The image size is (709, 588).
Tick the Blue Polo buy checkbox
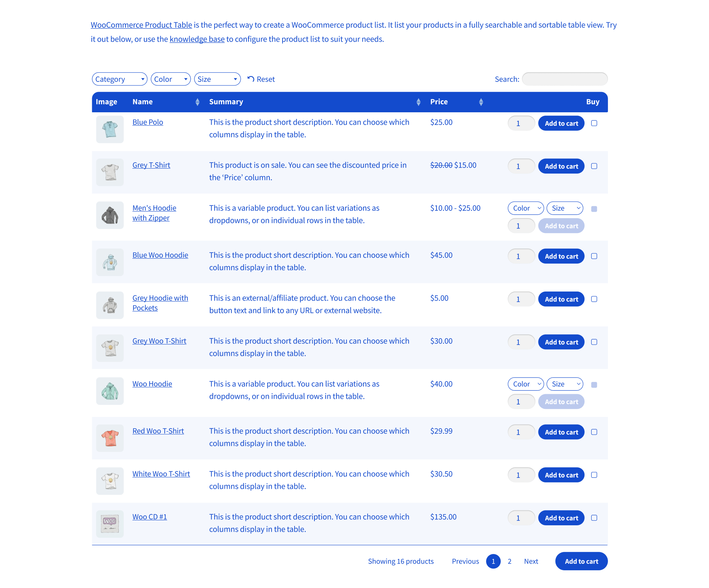tap(594, 123)
